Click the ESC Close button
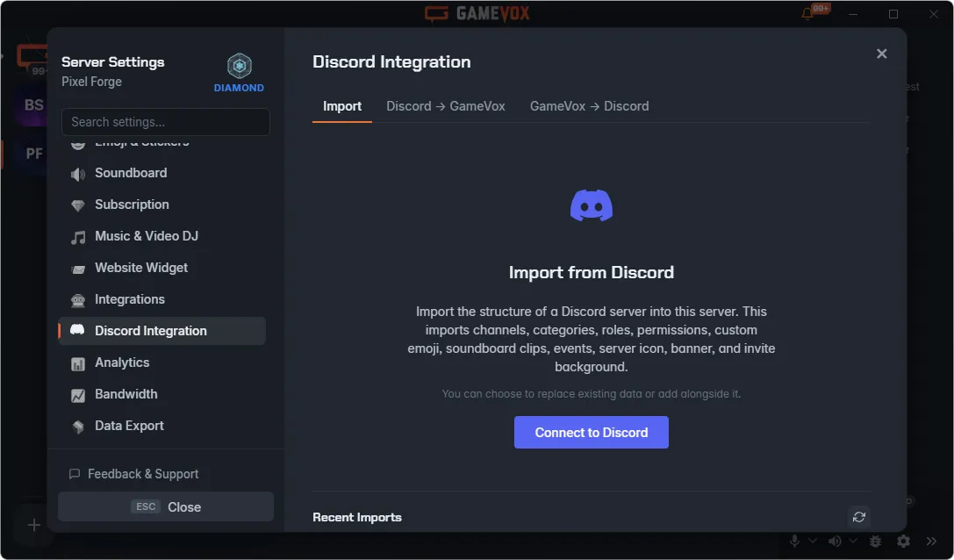This screenshot has width=954, height=560. click(x=166, y=507)
